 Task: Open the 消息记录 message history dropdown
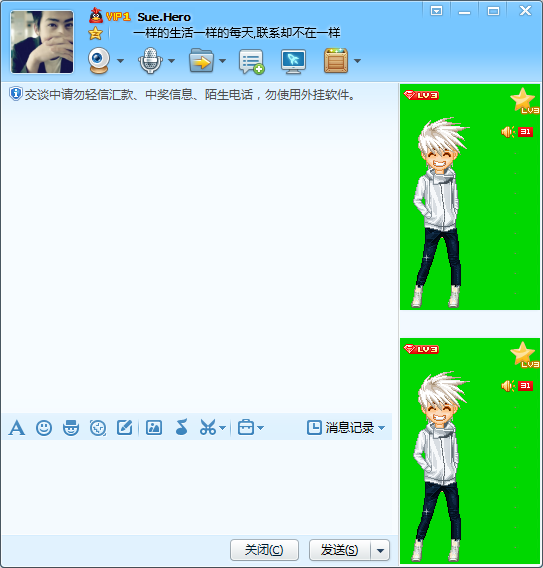pos(346,428)
